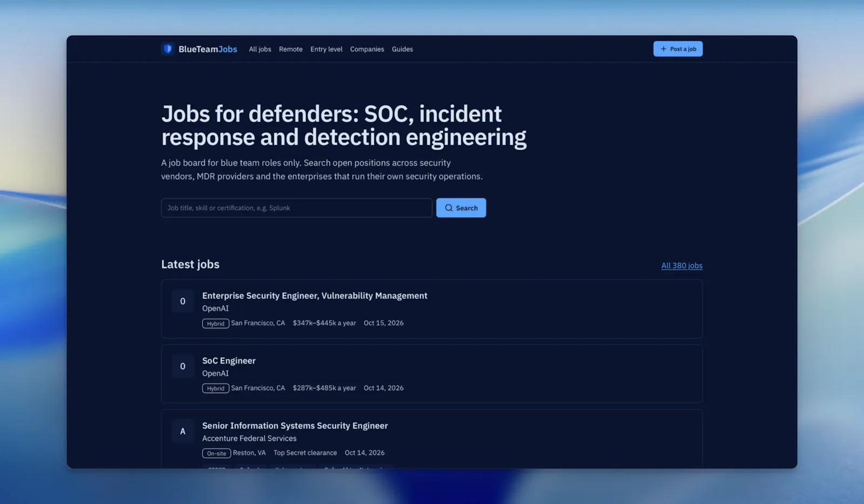The image size is (864, 504).
Task: Open the All jobs nav item
Action: pyautogui.click(x=260, y=49)
